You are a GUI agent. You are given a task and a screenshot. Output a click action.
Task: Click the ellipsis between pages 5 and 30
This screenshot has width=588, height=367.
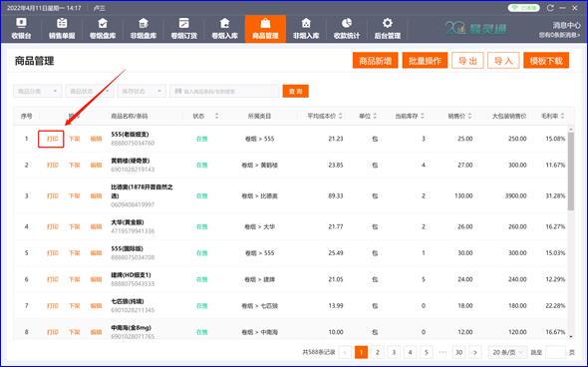point(442,352)
